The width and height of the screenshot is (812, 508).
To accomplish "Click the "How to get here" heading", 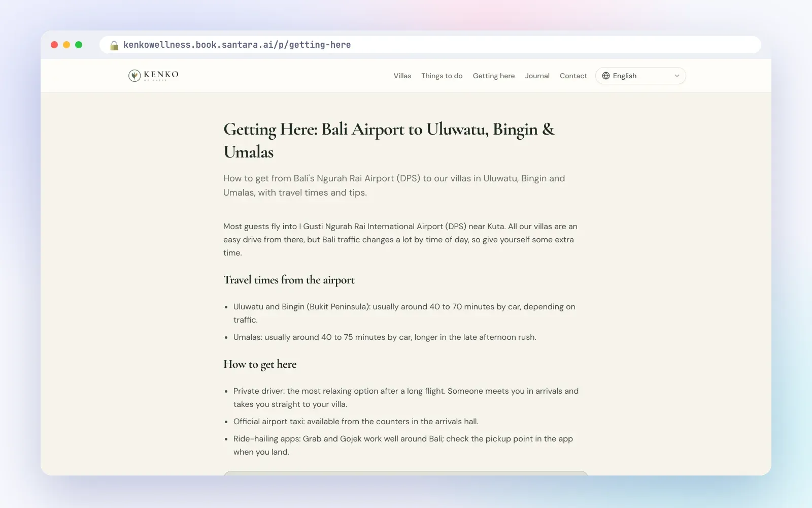I will (260, 364).
